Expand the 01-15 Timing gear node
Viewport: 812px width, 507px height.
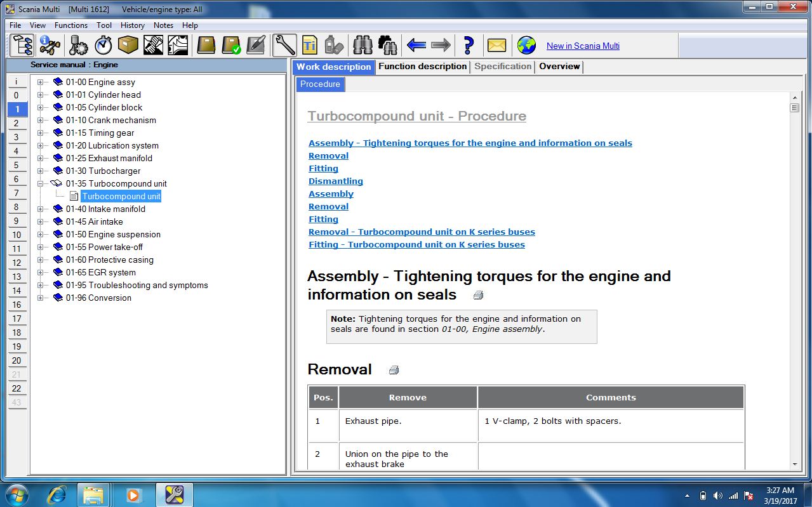[40, 133]
